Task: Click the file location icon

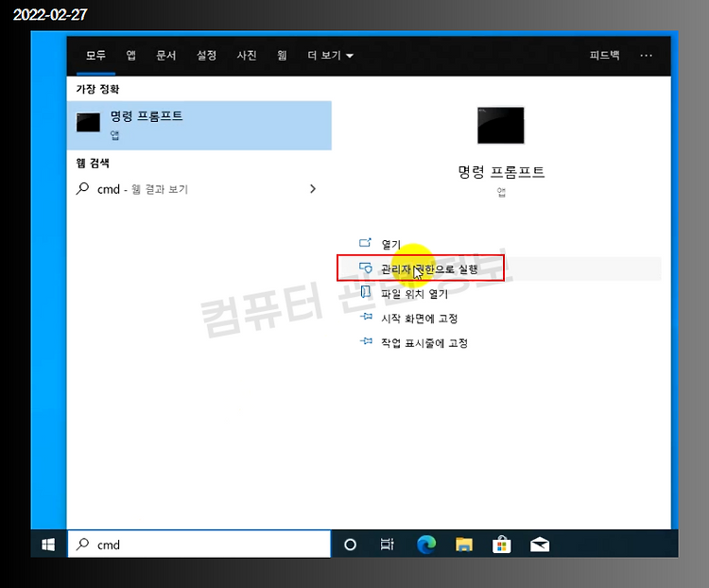Action: 365,292
